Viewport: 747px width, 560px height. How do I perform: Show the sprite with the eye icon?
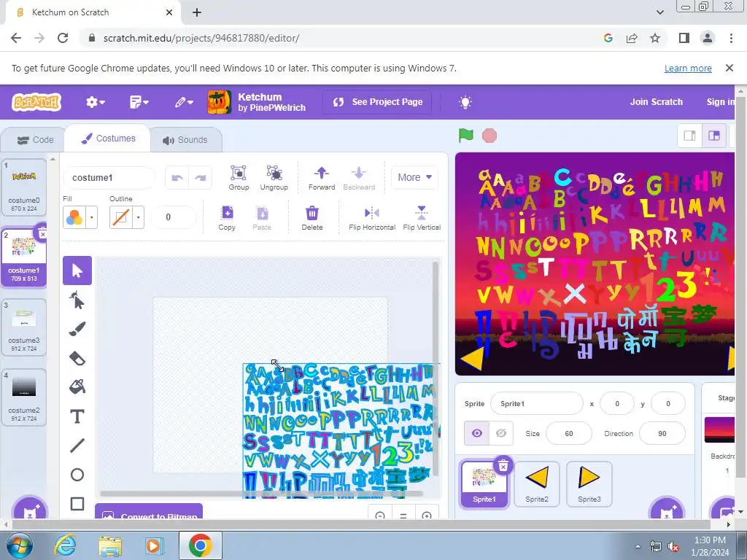point(477,433)
